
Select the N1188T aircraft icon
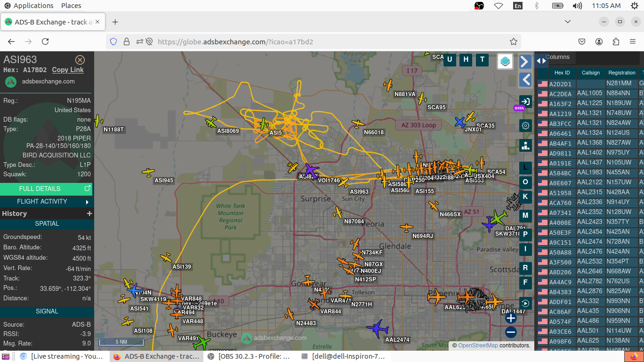(98, 121)
